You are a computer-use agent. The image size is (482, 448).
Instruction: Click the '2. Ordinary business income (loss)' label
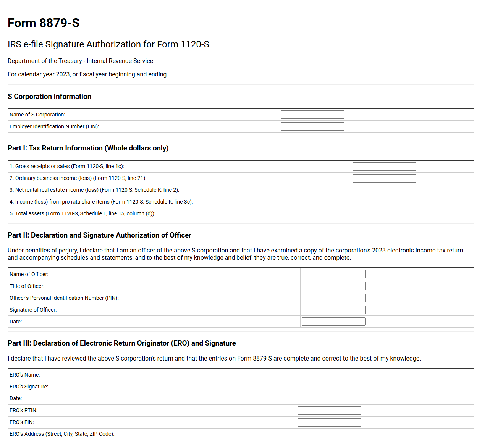(78, 178)
